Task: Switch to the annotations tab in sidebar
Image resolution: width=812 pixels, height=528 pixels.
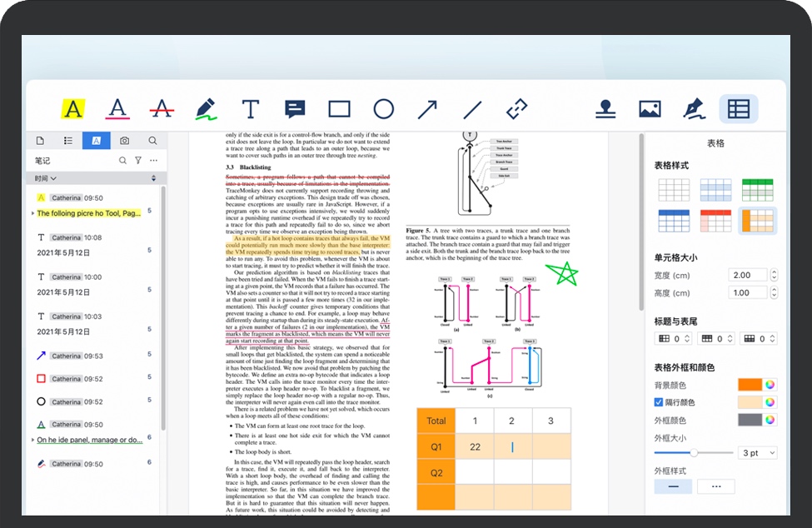Action: click(x=96, y=141)
